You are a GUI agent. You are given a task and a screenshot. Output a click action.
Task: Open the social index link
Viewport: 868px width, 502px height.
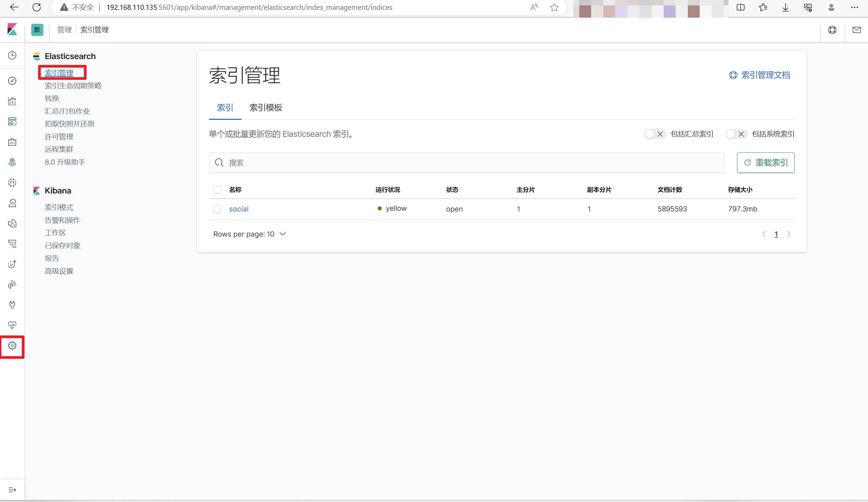tap(239, 209)
